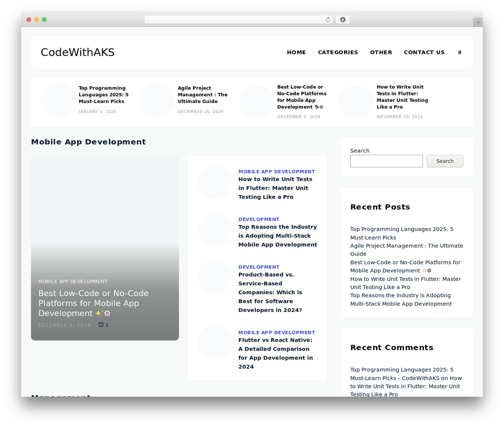Screen dimensions: 504x427
Task: Open top-strip post 'How to Write Unit Tests in Flutter'
Action: tap(402, 97)
